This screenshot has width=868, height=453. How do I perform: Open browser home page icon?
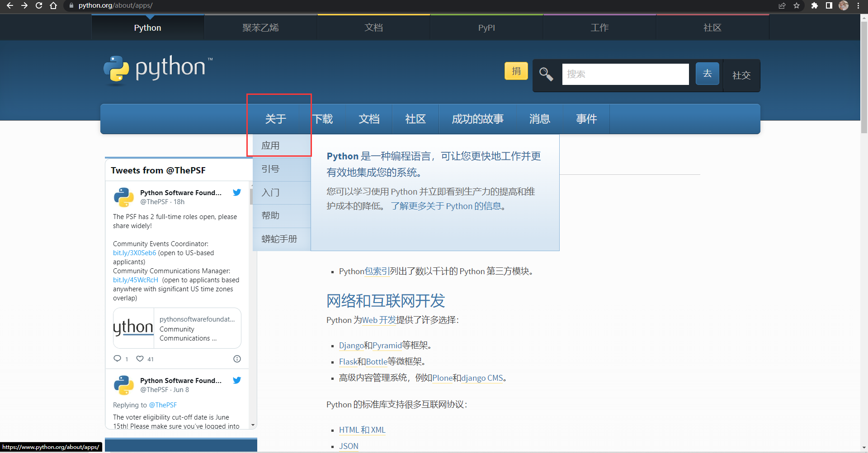pyautogui.click(x=53, y=5)
